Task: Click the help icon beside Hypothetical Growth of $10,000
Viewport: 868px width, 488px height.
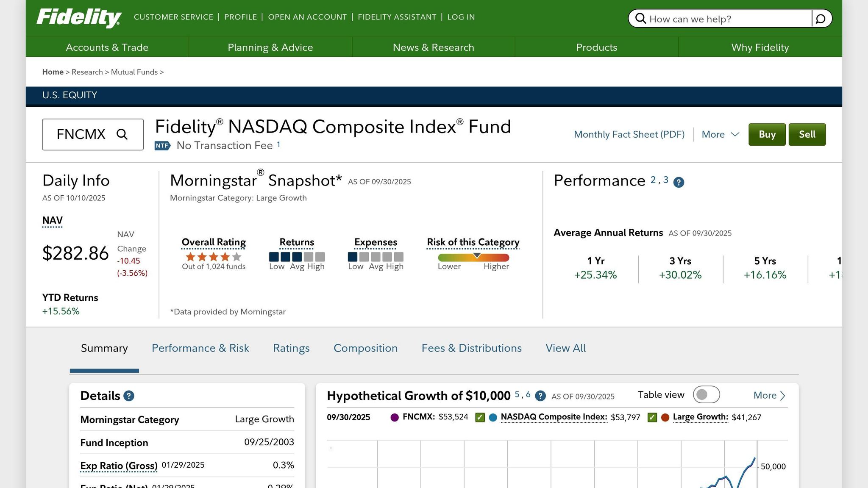Action: tap(540, 396)
